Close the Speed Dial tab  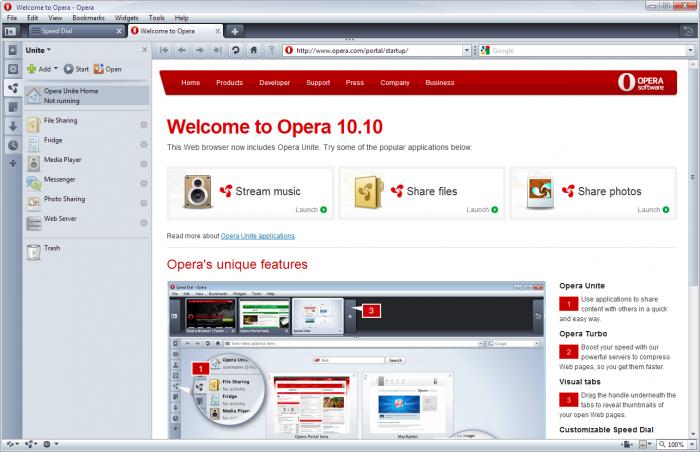(119, 31)
